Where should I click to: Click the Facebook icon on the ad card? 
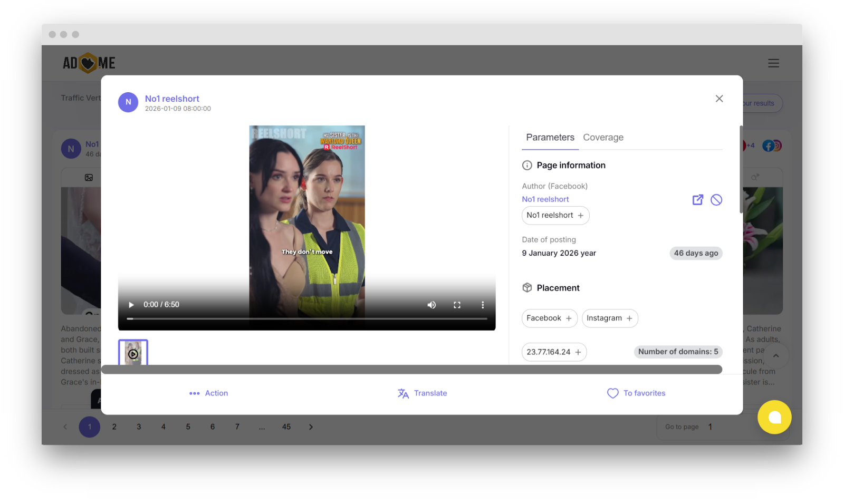click(769, 146)
